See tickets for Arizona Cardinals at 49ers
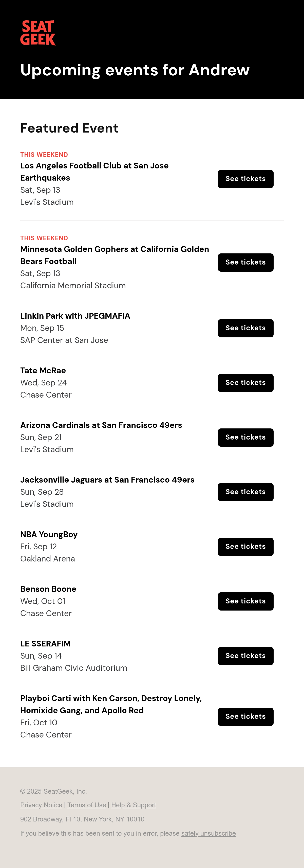 [x=245, y=437]
